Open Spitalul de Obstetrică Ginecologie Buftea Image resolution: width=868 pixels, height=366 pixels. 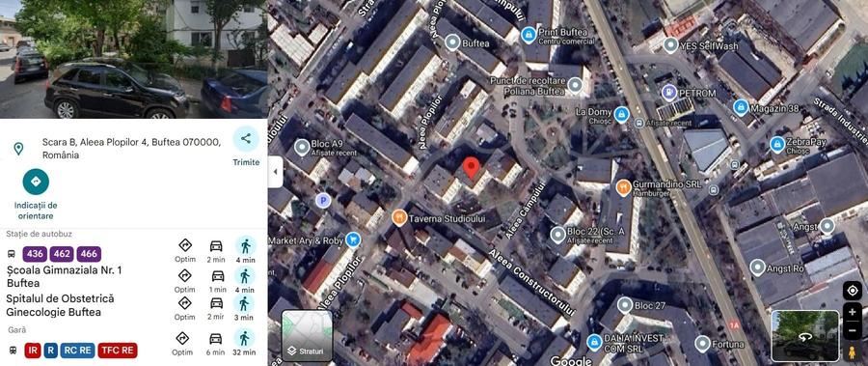[61, 305]
